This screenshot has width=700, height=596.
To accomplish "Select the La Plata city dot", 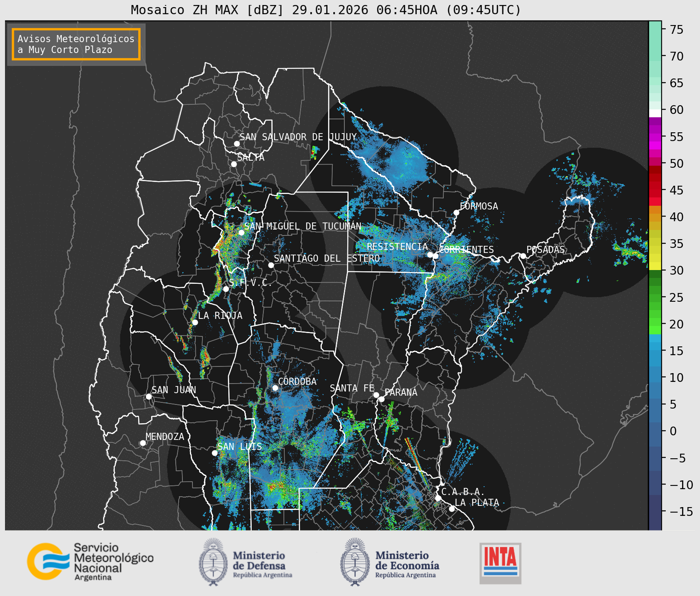I will click(x=452, y=508).
